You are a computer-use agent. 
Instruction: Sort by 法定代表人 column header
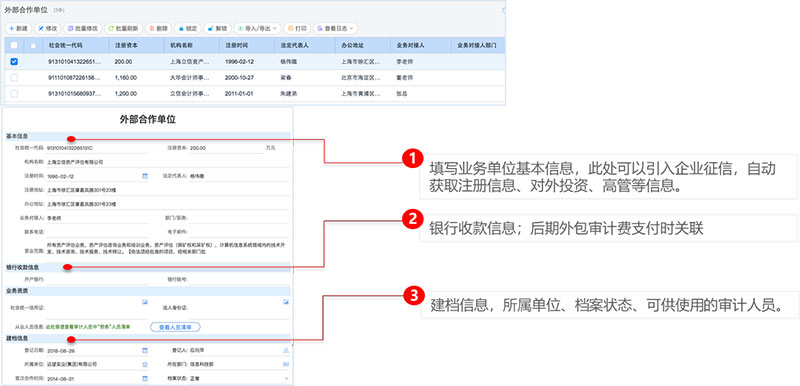pyautogui.click(x=305, y=45)
